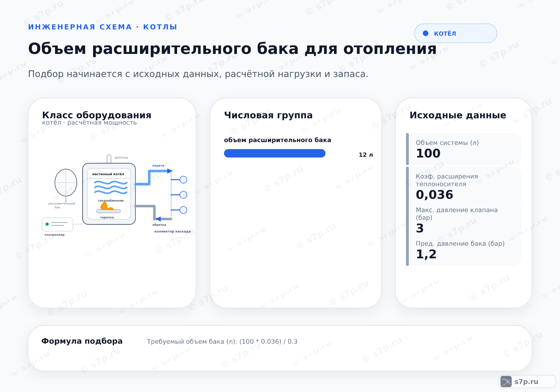Click the 'объем расширительного бака' bar label
Image resolution: width=560 pixels, height=392 pixels.
278,140
